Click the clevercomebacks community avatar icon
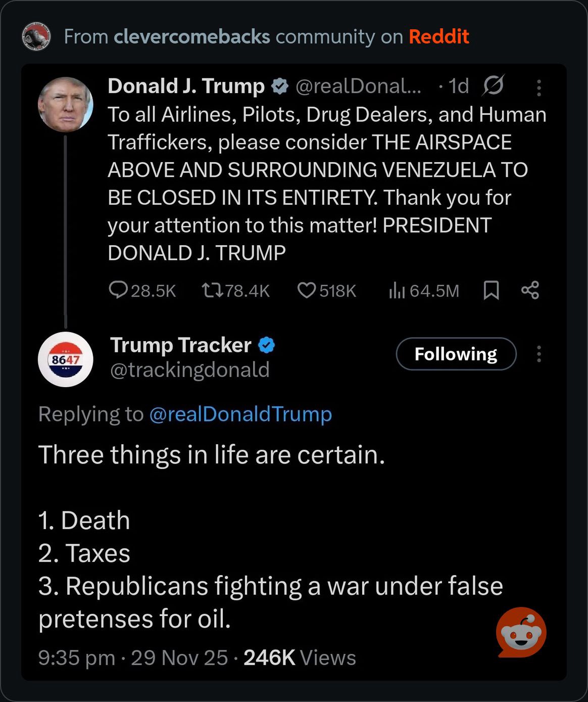Screen dimensions: 588x702 pyautogui.click(x=36, y=36)
